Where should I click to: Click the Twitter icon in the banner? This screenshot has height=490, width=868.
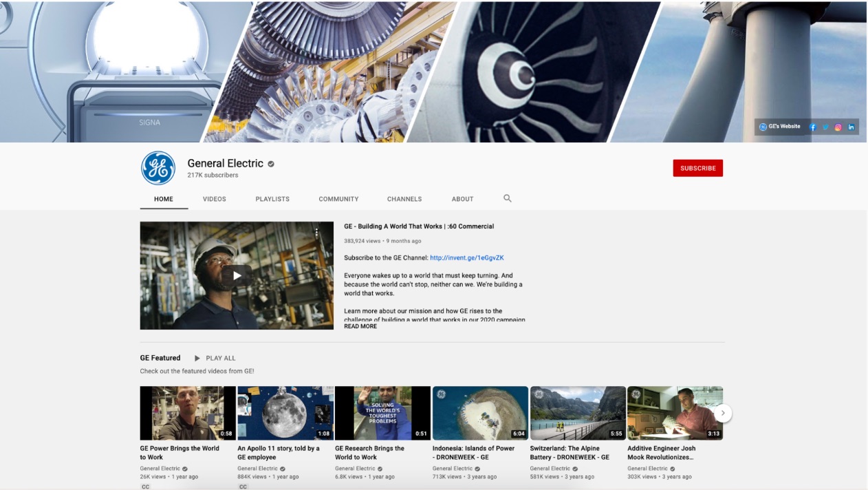coord(826,127)
